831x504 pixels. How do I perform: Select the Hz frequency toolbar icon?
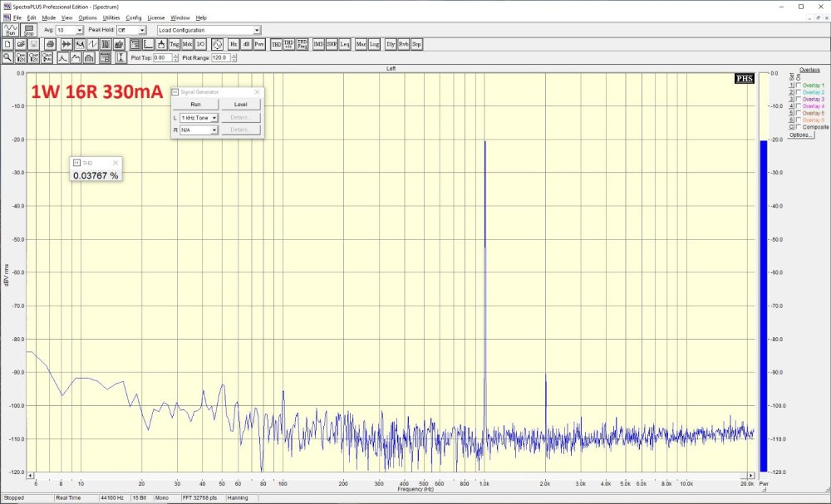coord(234,43)
